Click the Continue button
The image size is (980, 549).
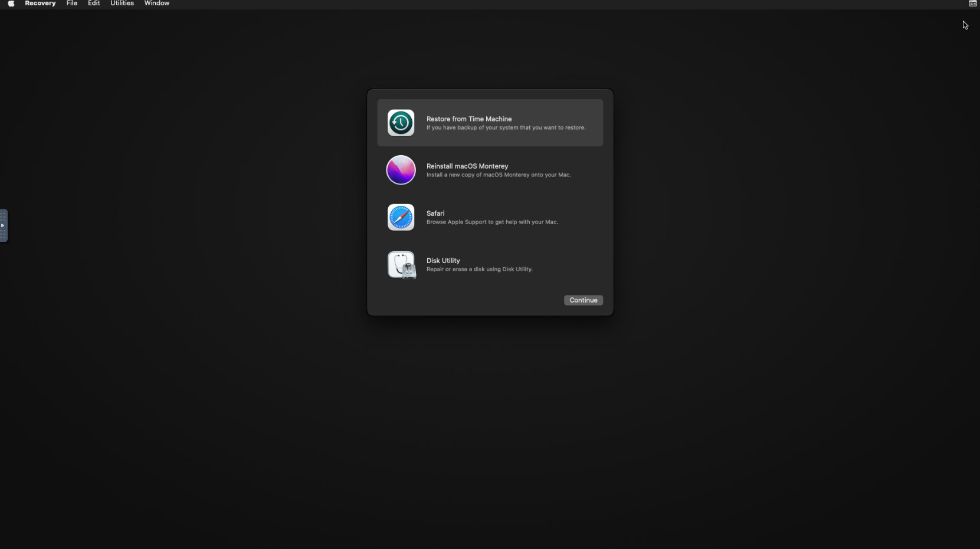pyautogui.click(x=584, y=300)
